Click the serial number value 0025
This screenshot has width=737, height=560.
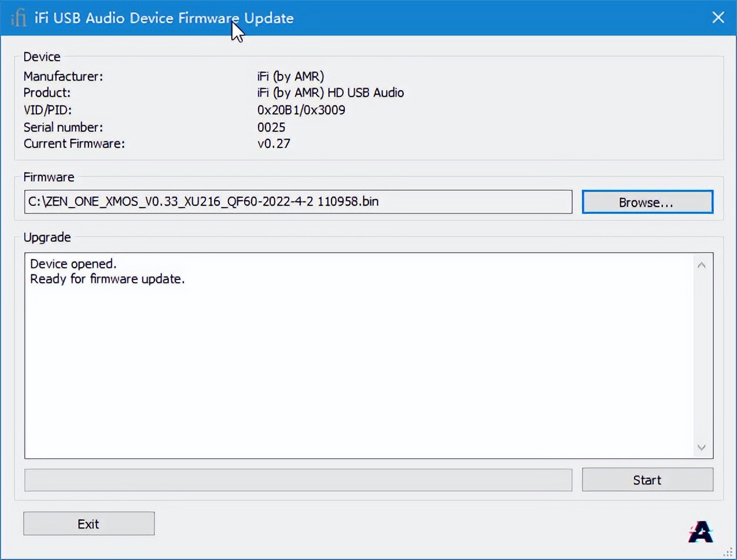[x=271, y=127]
